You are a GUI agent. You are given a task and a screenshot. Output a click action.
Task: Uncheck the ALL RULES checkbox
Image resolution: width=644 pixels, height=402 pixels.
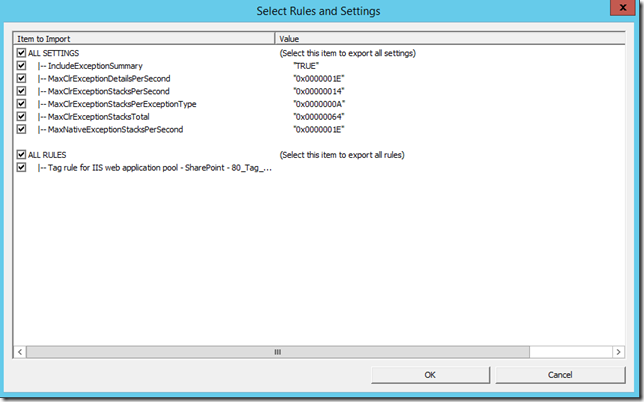[x=22, y=155]
